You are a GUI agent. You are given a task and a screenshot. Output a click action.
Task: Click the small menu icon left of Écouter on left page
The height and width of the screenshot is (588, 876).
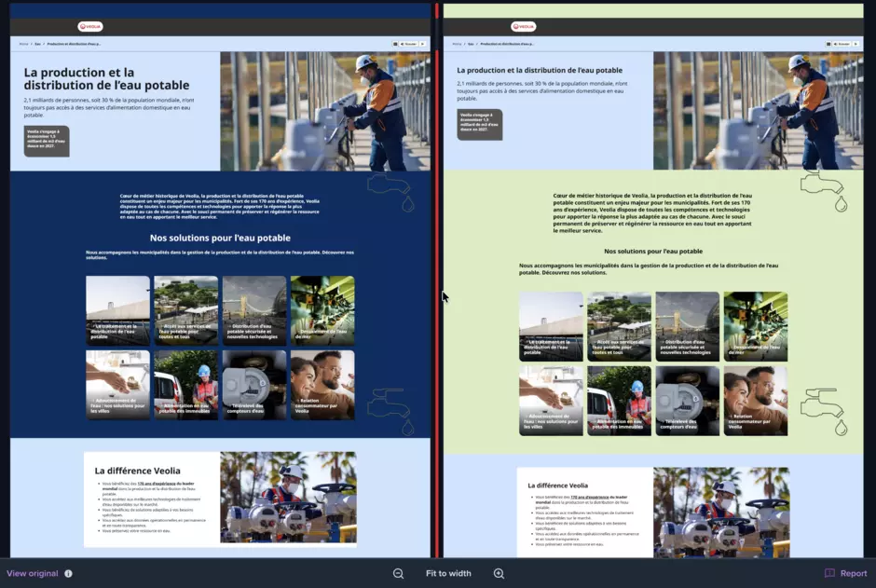pyautogui.click(x=395, y=44)
